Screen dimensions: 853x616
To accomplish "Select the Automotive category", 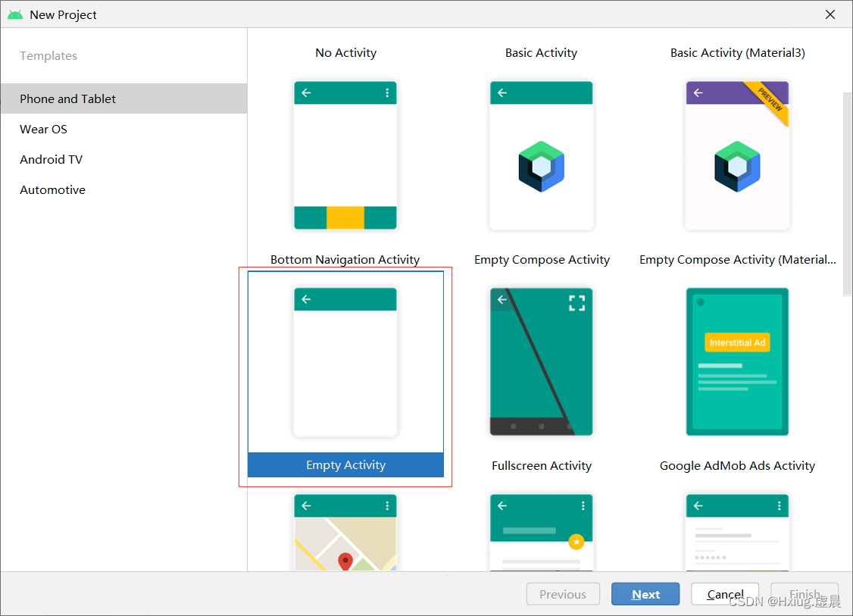I will (124, 190).
